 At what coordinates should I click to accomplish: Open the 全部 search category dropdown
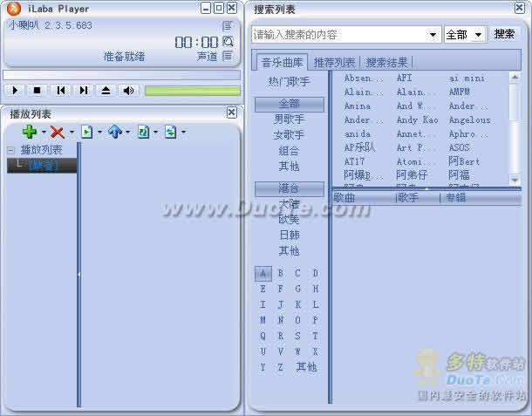[x=478, y=35]
